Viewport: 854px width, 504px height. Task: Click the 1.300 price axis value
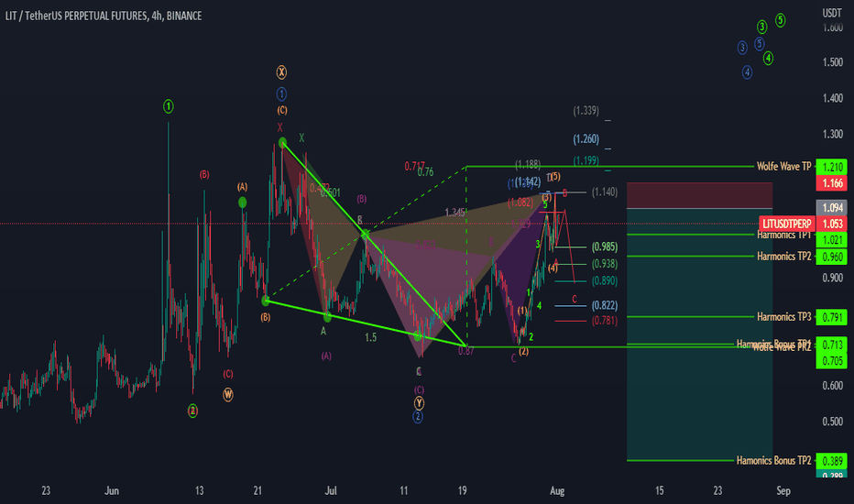tap(832, 134)
